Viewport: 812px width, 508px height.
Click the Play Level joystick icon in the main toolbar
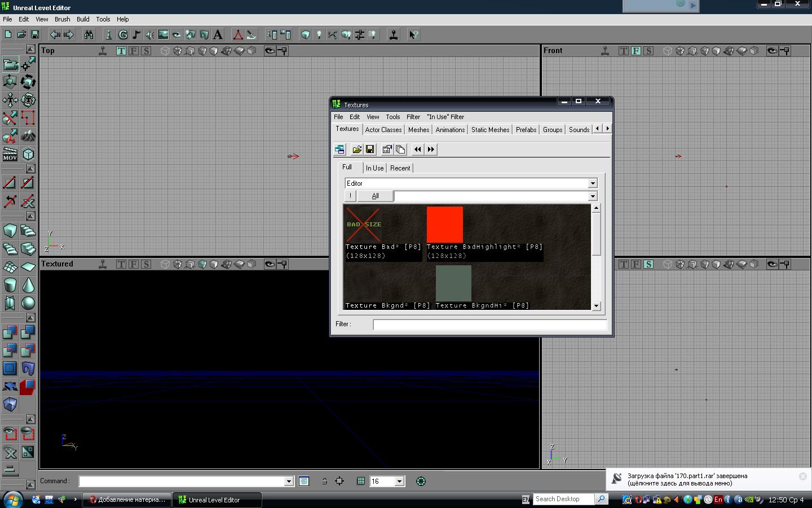click(x=394, y=34)
